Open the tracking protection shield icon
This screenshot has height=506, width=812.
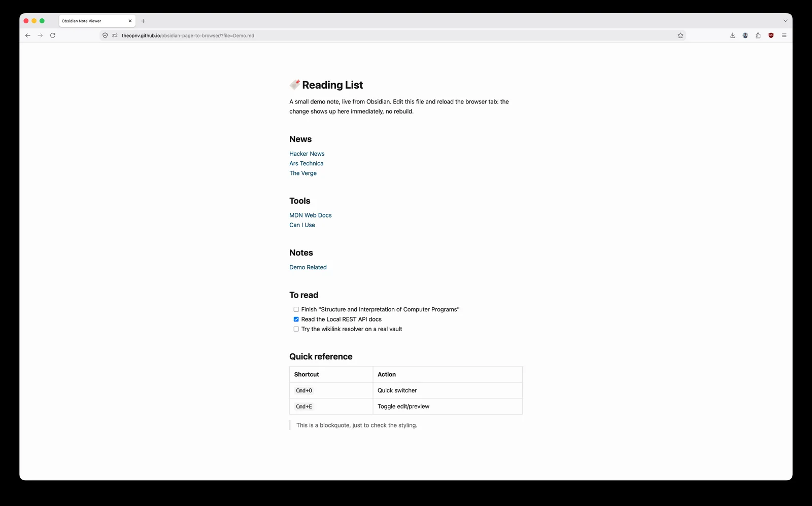(105, 35)
